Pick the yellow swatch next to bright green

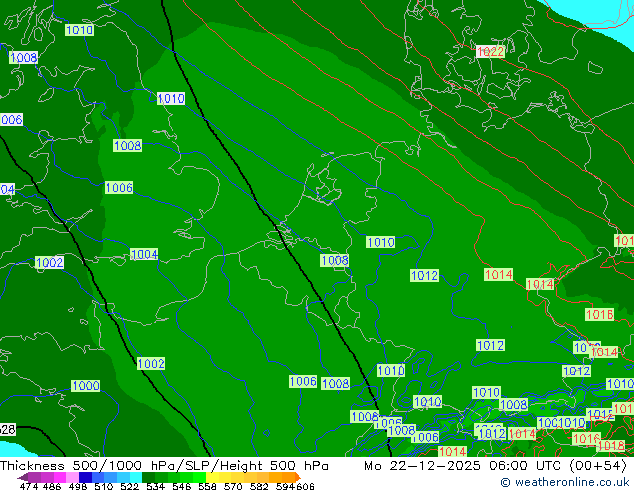coord(212,477)
